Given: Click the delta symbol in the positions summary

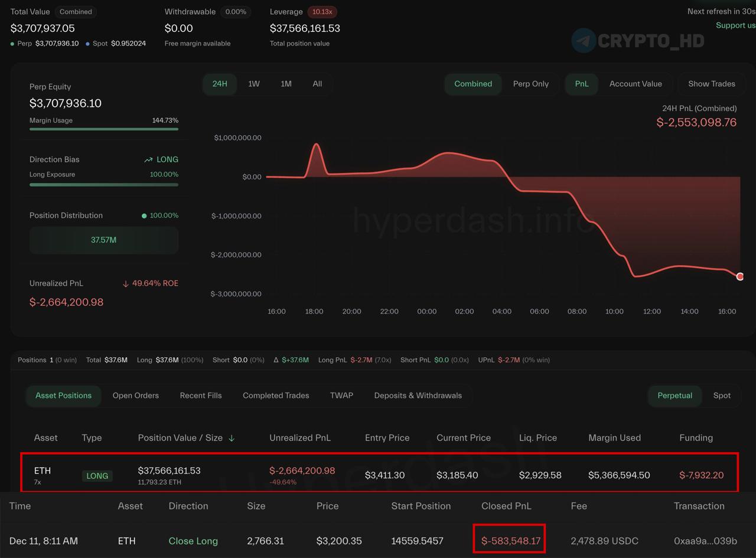Looking at the screenshot, I should tap(276, 360).
